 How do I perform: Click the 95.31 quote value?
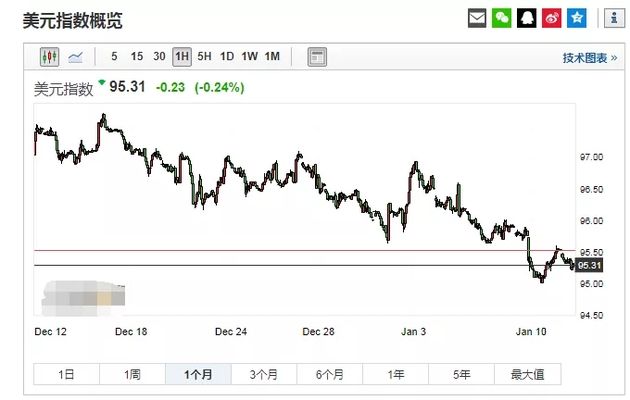click(127, 87)
